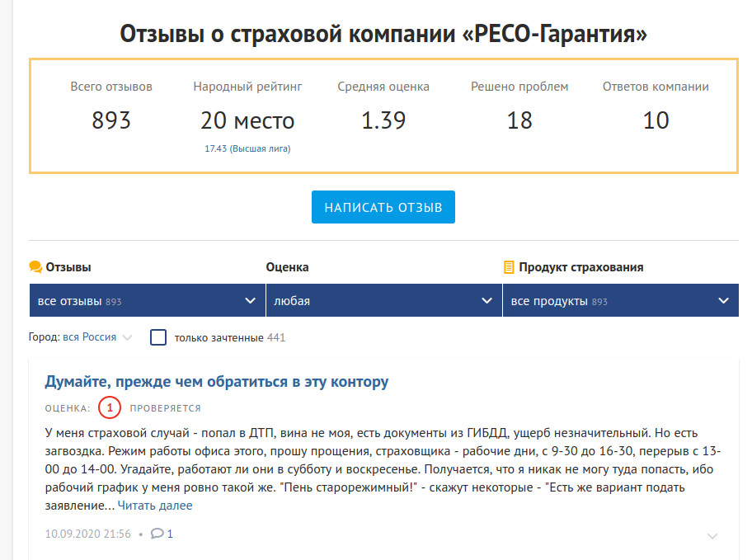This screenshot has width=752, height=560.
Task: Open the 'все отзывы 893' dropdown
Action: [148, 300]
